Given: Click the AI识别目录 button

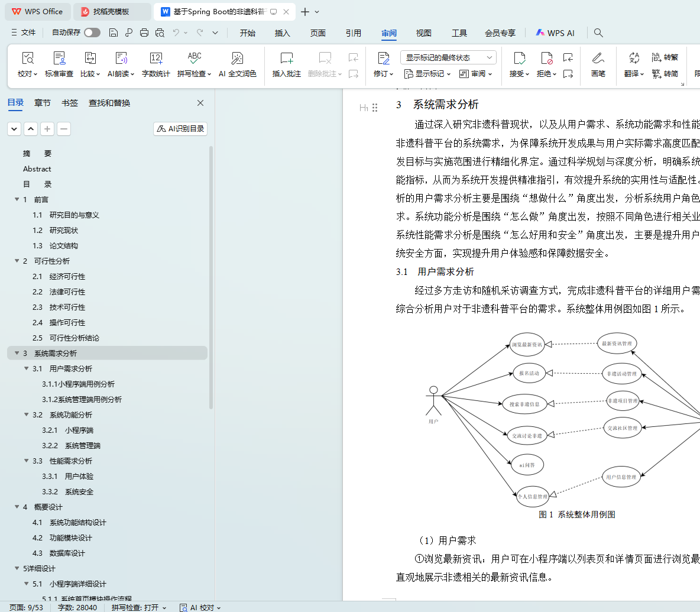Looking at the screenshot, I should 180,129.
